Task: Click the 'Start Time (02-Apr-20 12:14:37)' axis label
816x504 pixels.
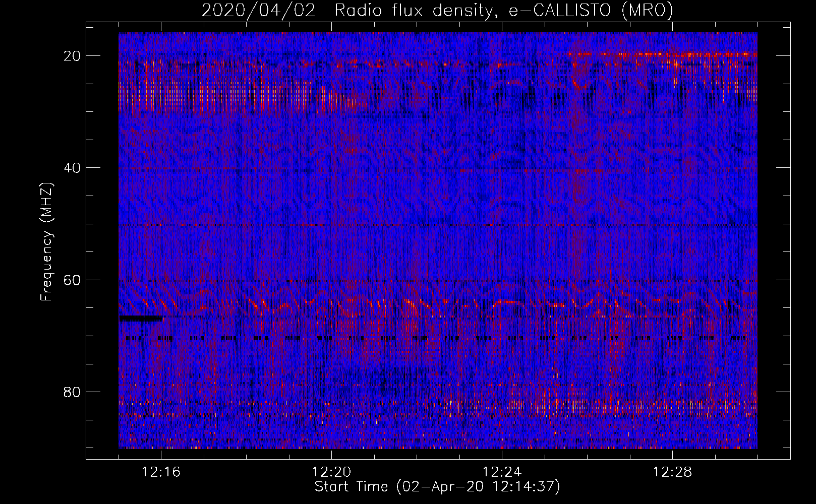Action: (437, 487)
